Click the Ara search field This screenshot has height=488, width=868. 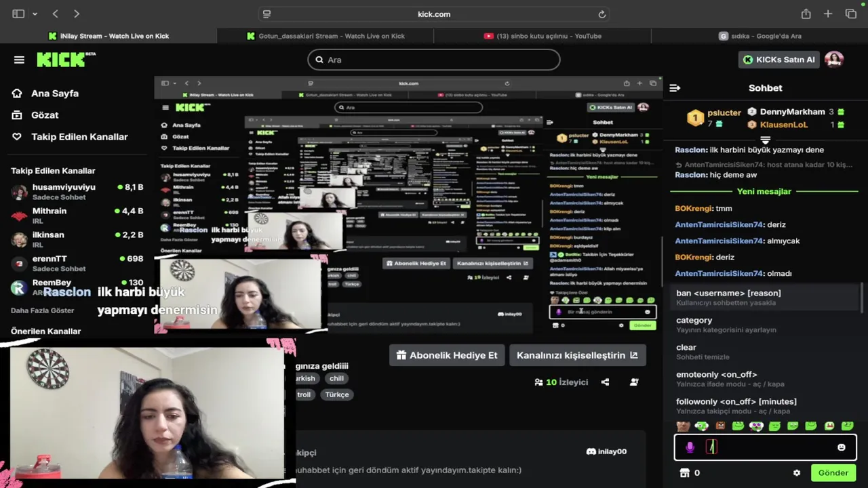[434, 60]
